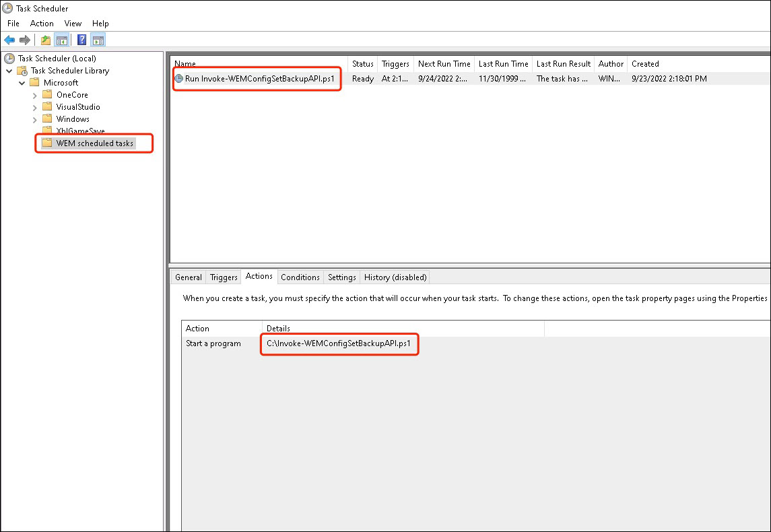Toggle the Show/Hide Action Pane icon
Viewport: 771px width, 532px height.
point(98,40)
